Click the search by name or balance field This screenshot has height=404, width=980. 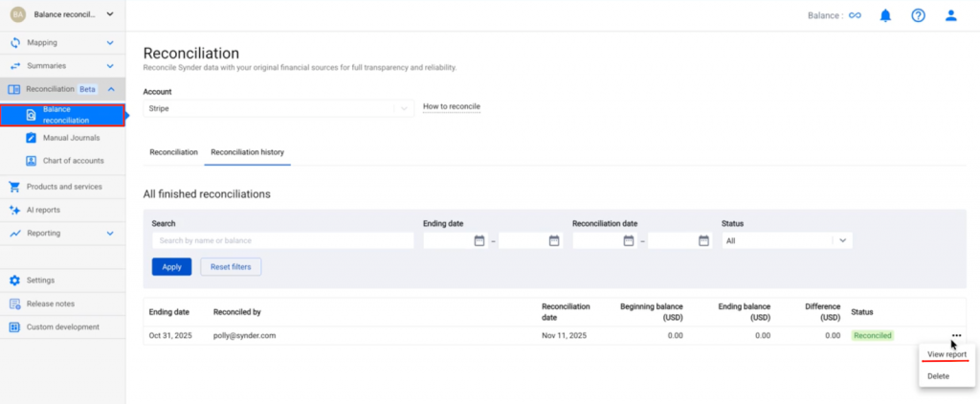coord(282,241)
